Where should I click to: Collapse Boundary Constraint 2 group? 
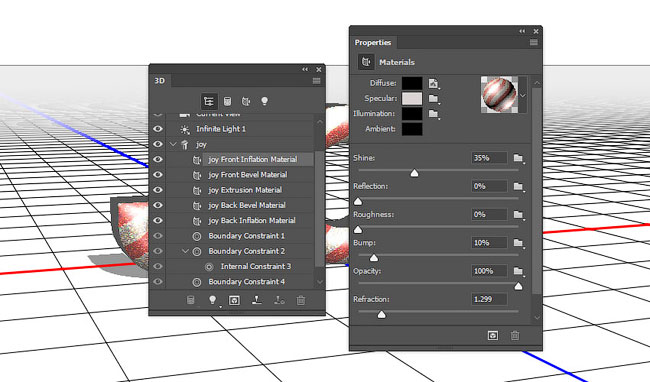click(185, 251)
